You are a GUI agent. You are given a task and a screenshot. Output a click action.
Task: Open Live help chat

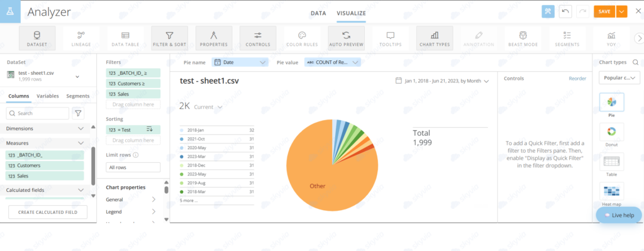click(x=619, y=215)
